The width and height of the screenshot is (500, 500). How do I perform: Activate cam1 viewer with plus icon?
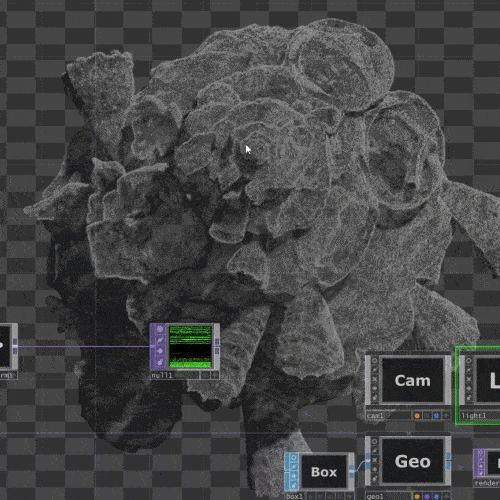tap(446, 416)
